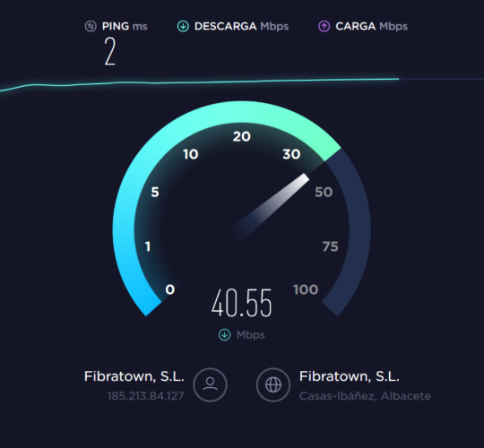Click the ping result value 2

(x=110, y=51)
